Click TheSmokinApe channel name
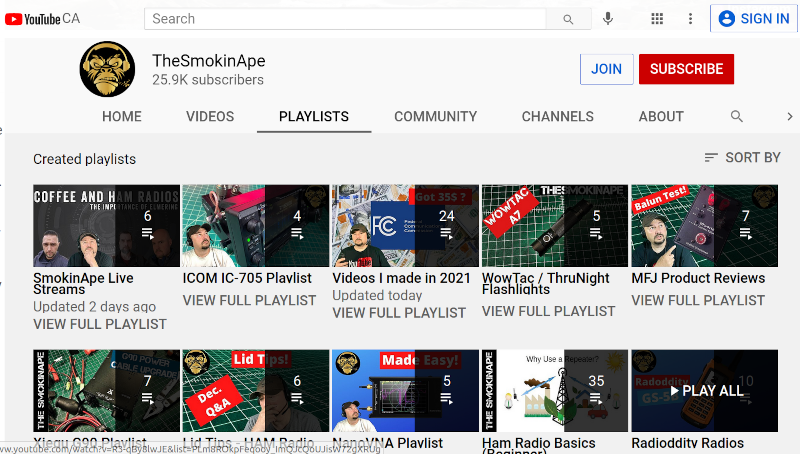This screenshot has height=454, width=800. [209, 61]
